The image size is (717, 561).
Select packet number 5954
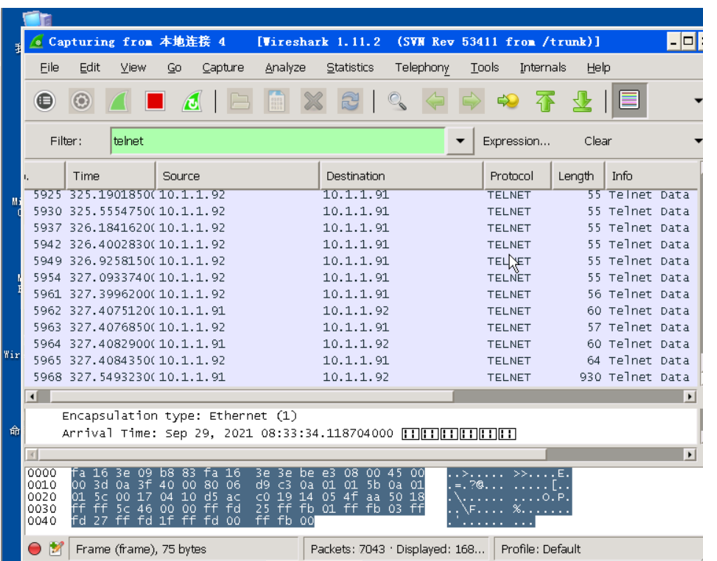click(x=361, y=278)
